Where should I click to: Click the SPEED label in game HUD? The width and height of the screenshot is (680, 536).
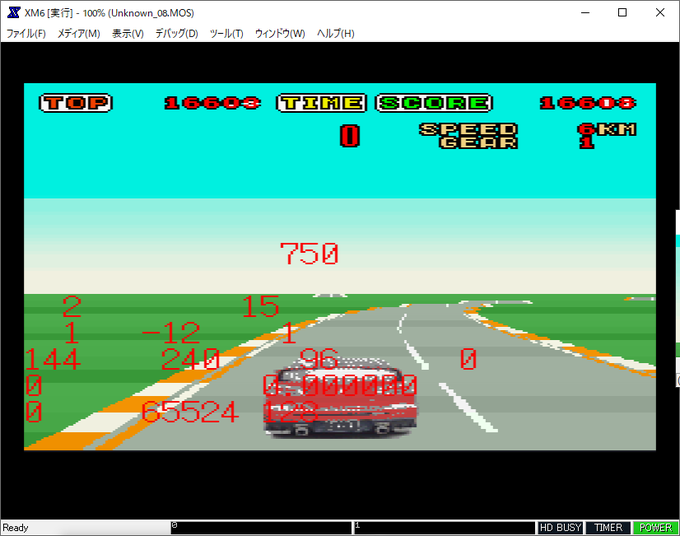468,129
